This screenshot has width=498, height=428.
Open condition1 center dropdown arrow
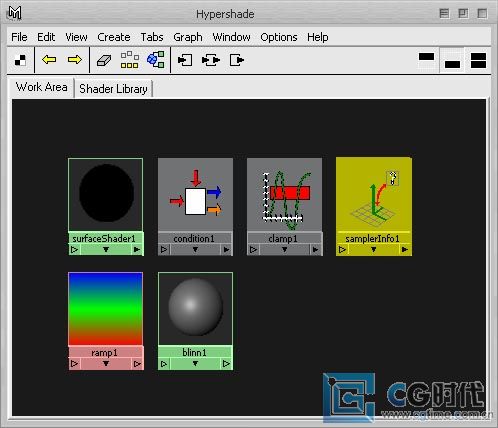coord(195,249)
